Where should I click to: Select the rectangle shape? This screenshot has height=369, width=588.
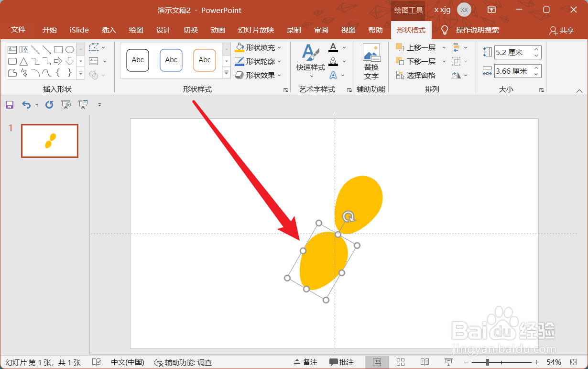pos(58,50)
